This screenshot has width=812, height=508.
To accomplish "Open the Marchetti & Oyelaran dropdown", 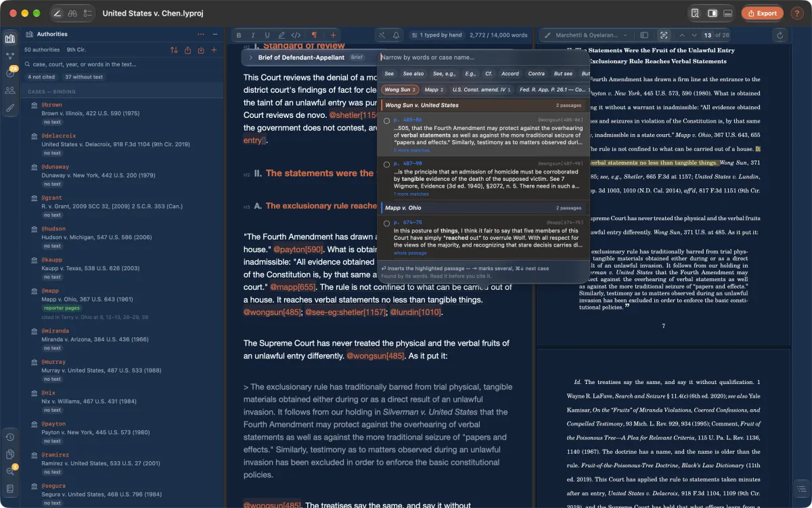I will click(x=587, y=35).
